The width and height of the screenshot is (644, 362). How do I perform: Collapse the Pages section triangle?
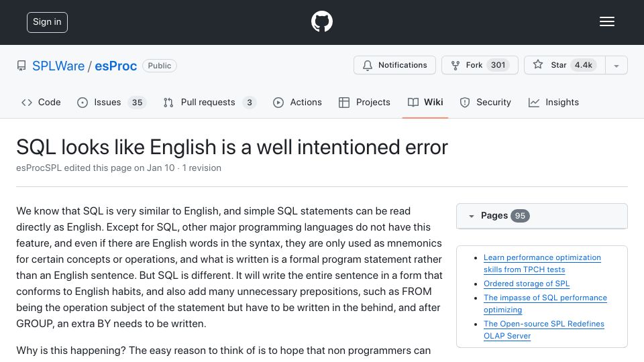click(471, 216)
